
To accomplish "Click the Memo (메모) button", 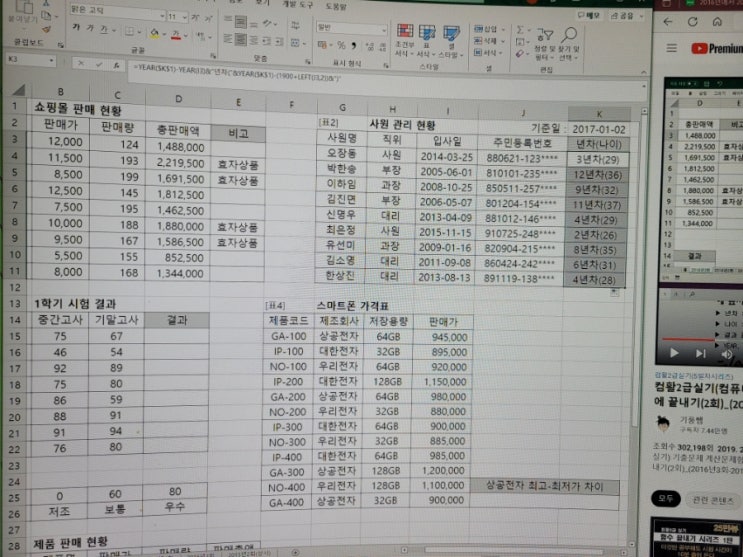I will click(589, 16).
